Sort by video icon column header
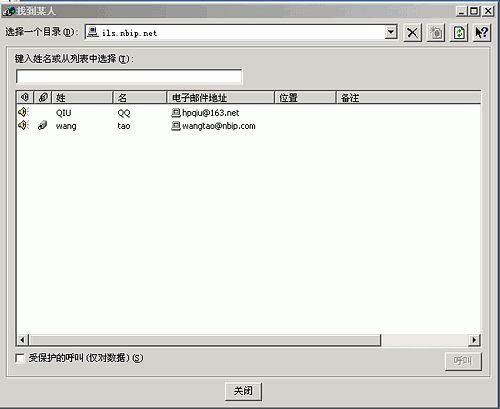 click(x=43, y=97)
